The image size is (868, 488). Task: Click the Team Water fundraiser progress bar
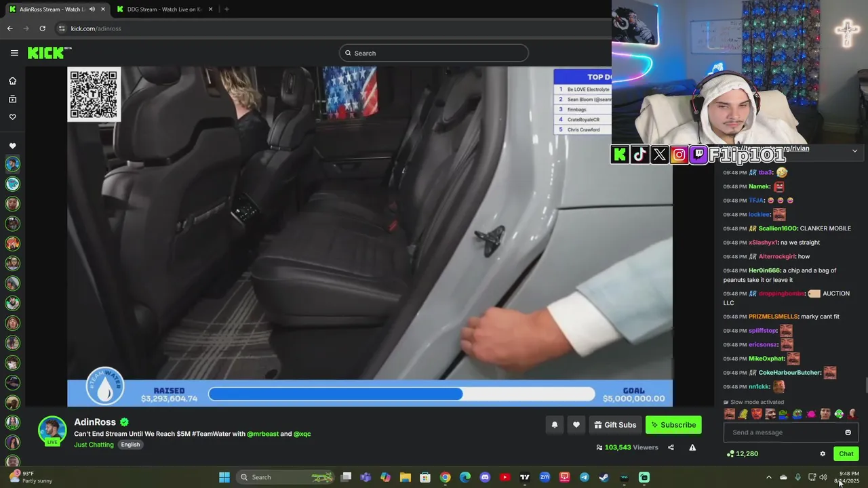pyautogui.click(x=401, y=394)
